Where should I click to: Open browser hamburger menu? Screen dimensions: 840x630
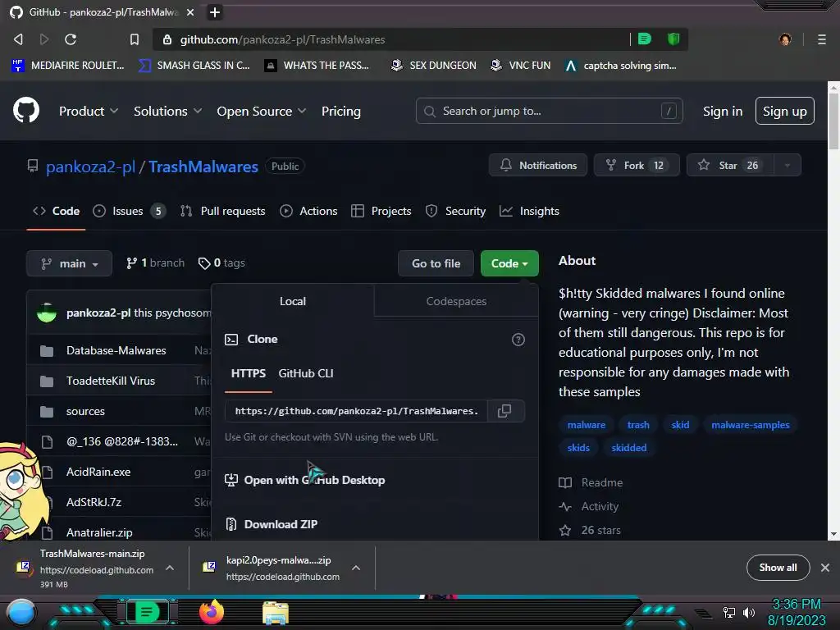[x=821, y=39]
